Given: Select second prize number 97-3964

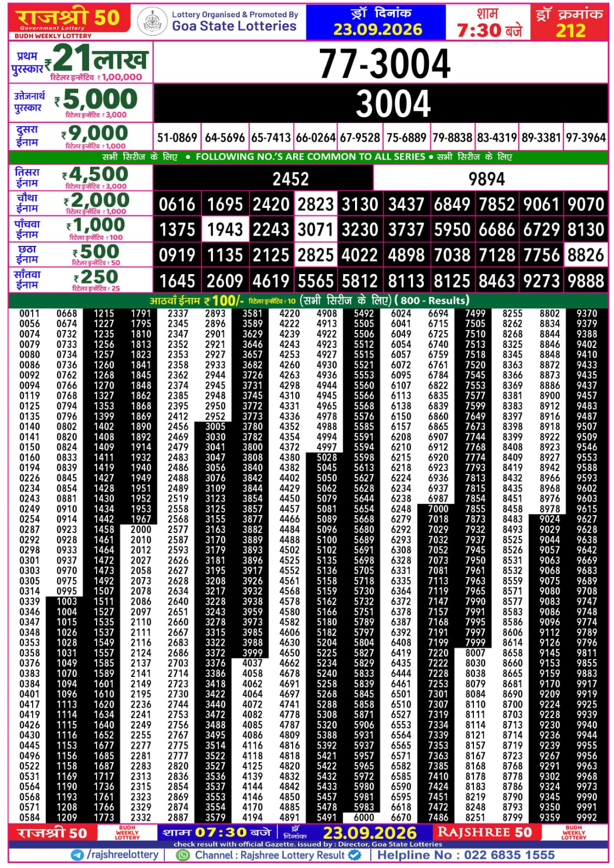Looking at the screenshot, I should [586, 138].
